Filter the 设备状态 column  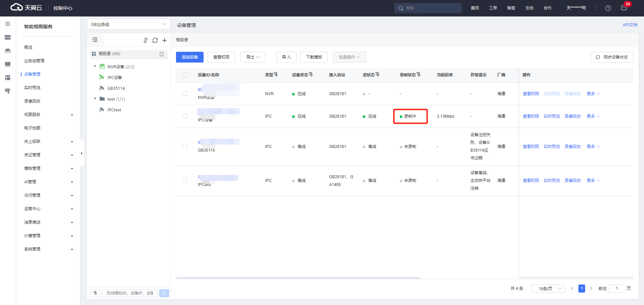311,75
